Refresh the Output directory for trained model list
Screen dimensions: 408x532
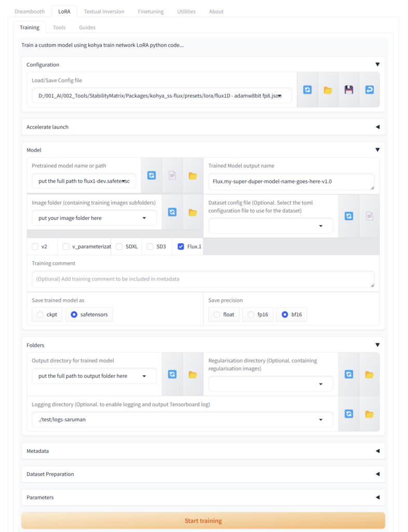click(x=172, y=374)
